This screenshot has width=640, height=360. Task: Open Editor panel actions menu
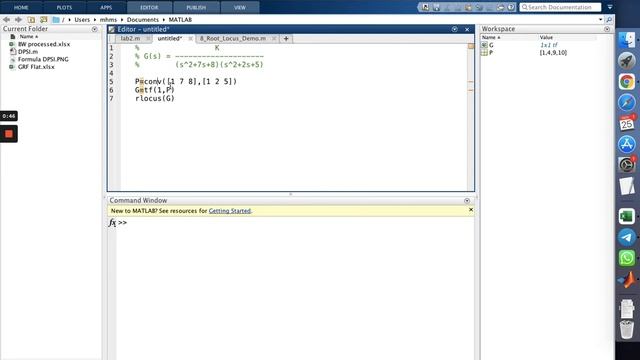coord(455,29)
